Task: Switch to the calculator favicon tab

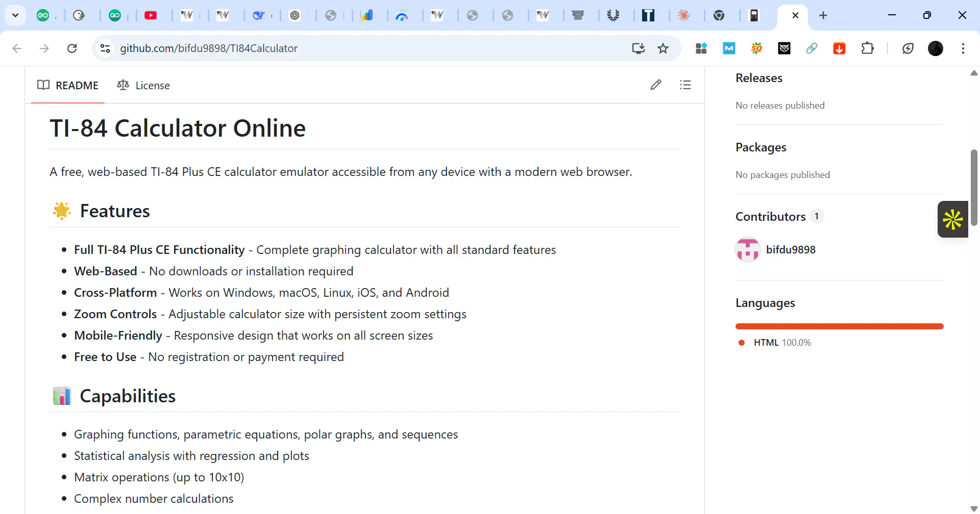Action: (x=754, y=15)
